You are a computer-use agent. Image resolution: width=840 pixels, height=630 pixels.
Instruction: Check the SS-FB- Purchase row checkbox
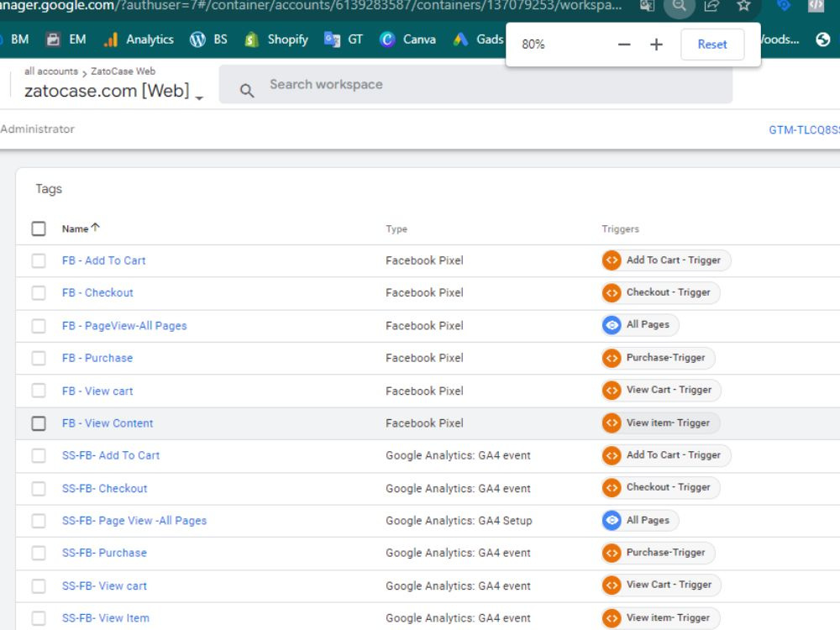click(38, 553)
